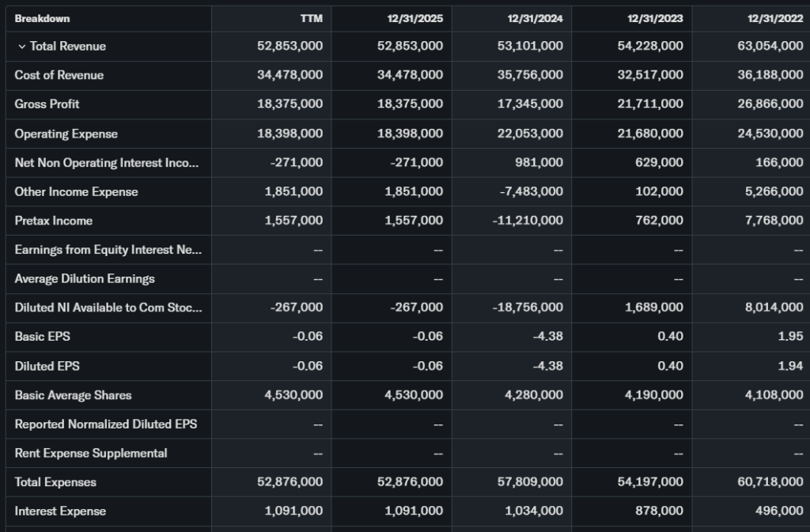Select the Basic Average Shares row label

73,395
